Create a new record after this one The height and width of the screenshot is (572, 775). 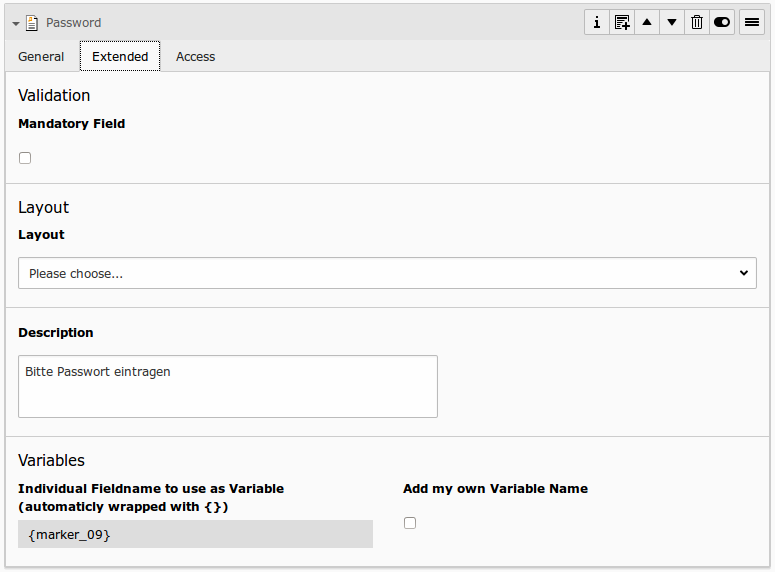[622, 22]
